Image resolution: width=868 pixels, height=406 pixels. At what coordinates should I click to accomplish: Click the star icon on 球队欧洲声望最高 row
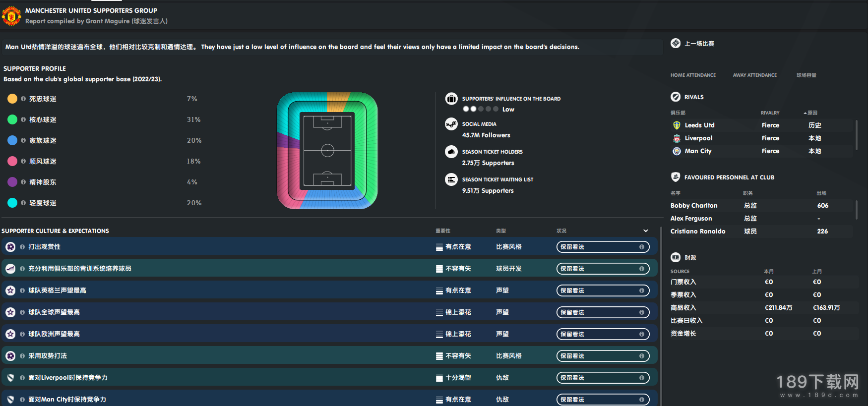click(10, 334)
